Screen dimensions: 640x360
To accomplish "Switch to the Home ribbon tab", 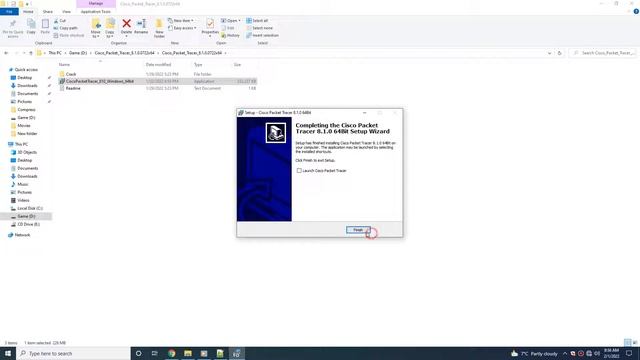I will coord(28,12).
